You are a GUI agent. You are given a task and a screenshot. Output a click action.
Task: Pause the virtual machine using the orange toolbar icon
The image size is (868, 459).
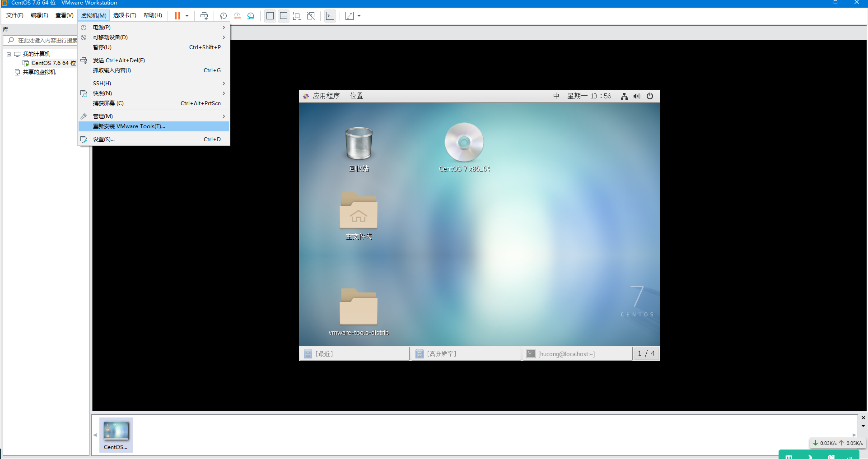click(x=177, y=16)
